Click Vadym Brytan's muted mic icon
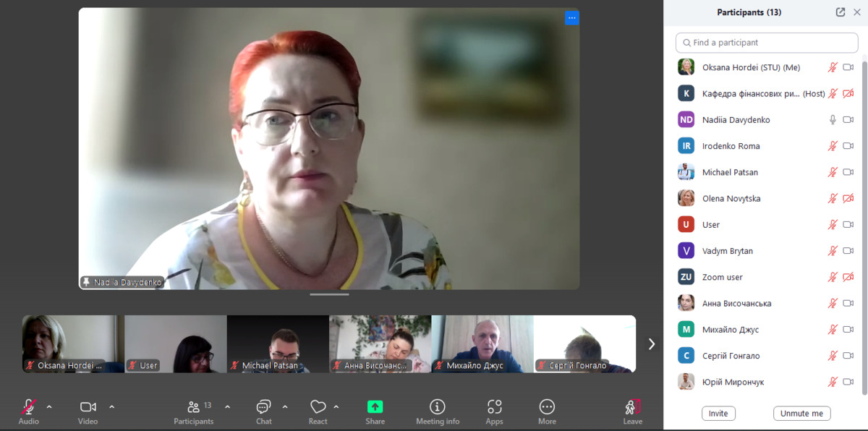868x431 pixels. point(833,251)
